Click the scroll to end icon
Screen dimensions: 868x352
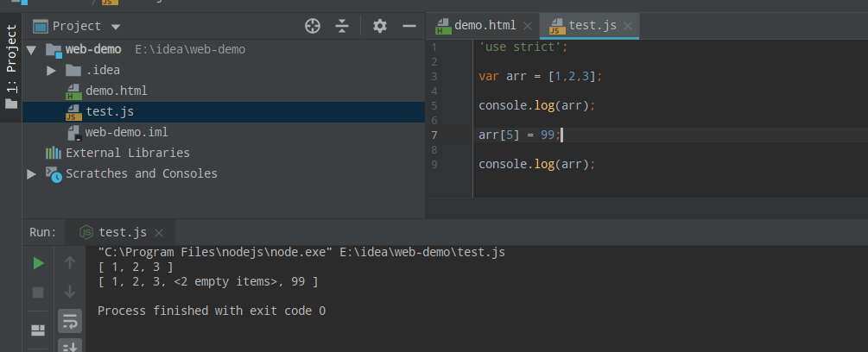[x=70, y=348]
